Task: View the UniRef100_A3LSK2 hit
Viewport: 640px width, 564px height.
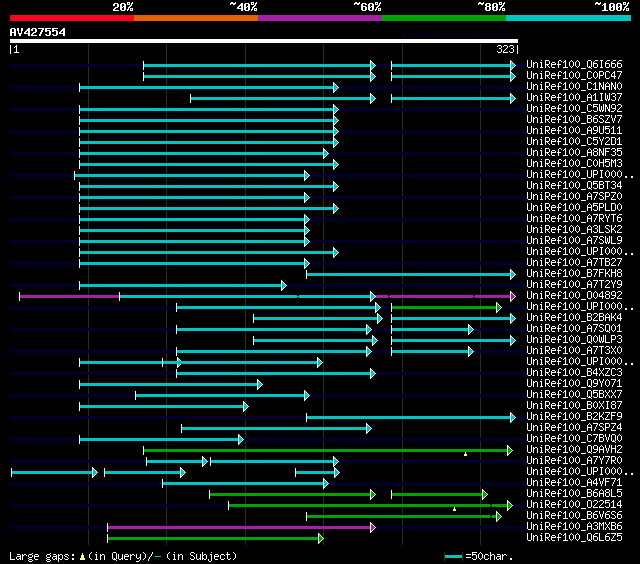Action: (x=574, y=230)
